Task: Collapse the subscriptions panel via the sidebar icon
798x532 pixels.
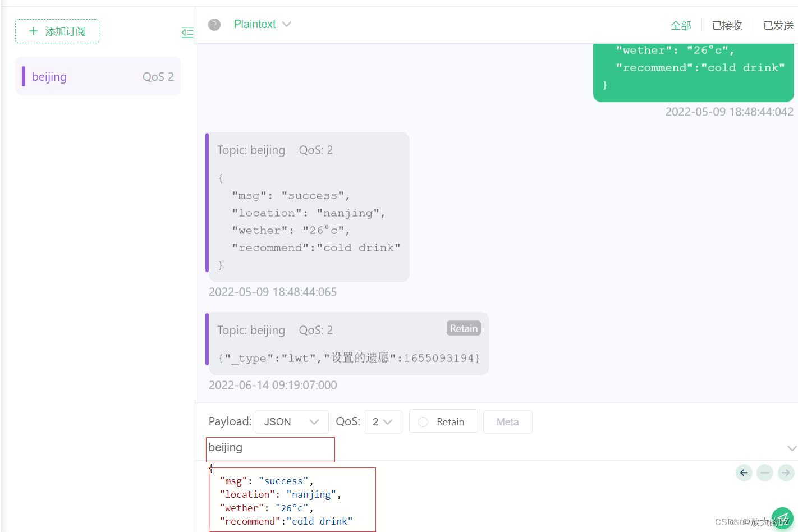Action: click(x=187, y=33)
